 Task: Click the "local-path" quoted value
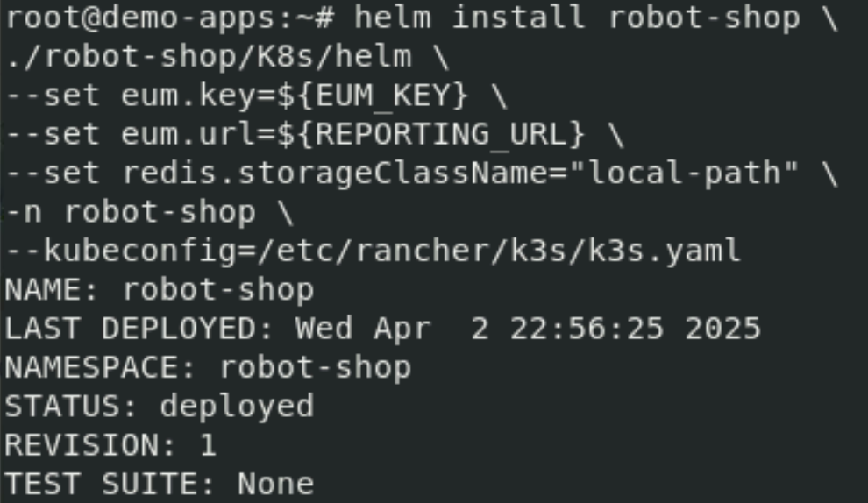click(683, 174)
